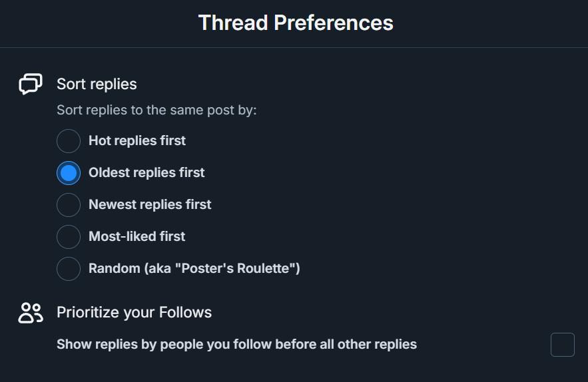Click the 'Oldest replies first' text label
Image resolution: width=588 pixels, height=382 pixels.
click(147, 172)
